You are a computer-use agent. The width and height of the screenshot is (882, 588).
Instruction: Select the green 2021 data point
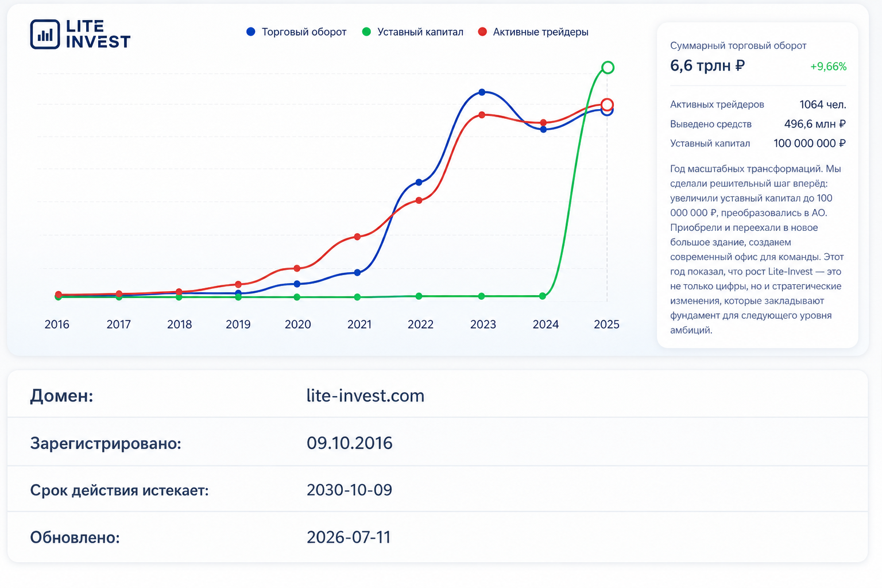[357, 297]
